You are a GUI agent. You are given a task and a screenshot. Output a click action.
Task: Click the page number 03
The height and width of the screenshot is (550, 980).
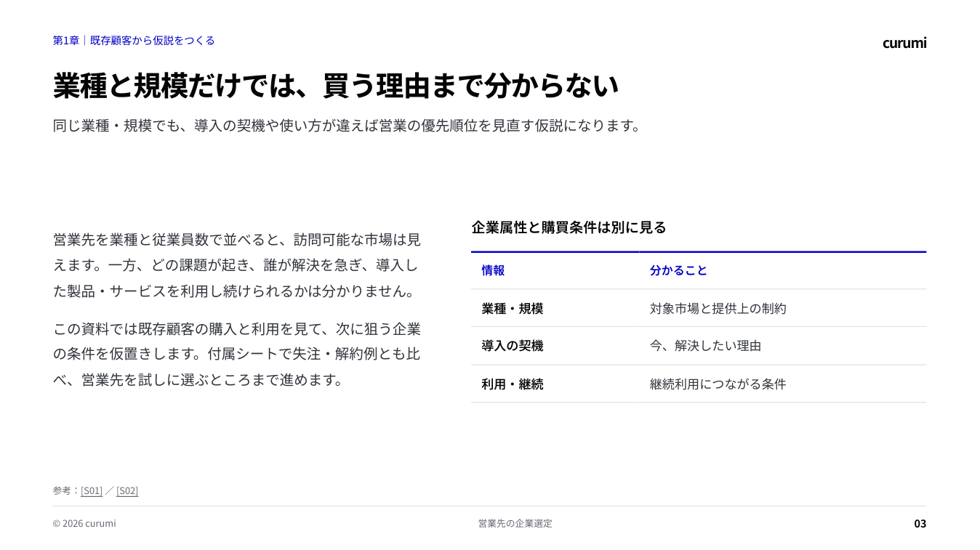point(920,523)
